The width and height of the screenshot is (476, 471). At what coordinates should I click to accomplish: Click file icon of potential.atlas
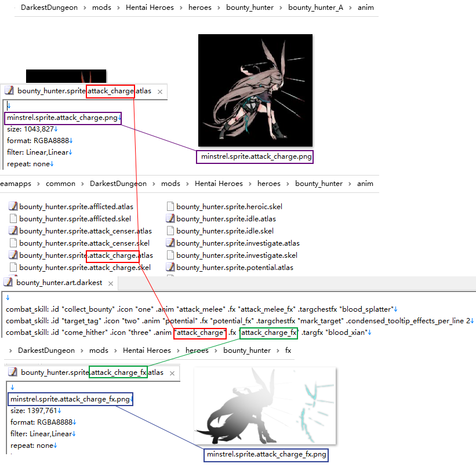pos(170,267)
